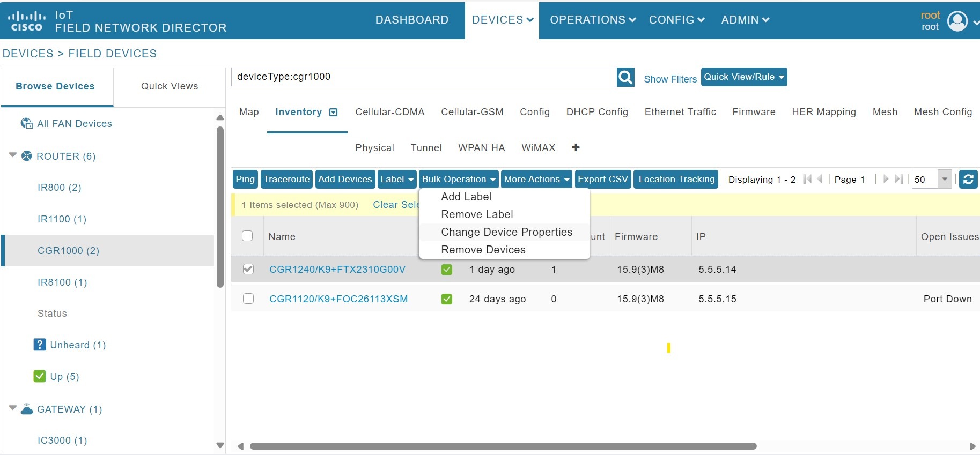Image resolution: width=980 pixels, height=455 pixels.
Task: Open the CGR1240/K9+FTX2310G00V device link
Action: click(337, 270)
